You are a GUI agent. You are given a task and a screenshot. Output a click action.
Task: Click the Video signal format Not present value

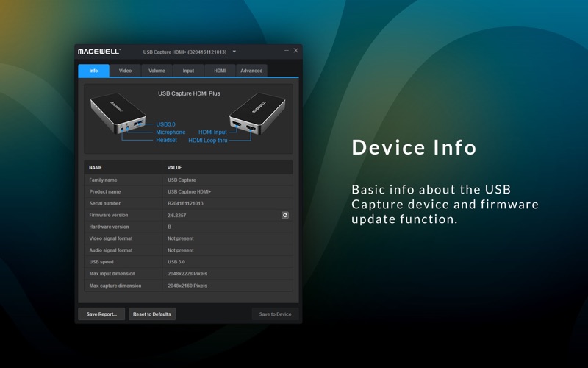(x=180, y=238)
